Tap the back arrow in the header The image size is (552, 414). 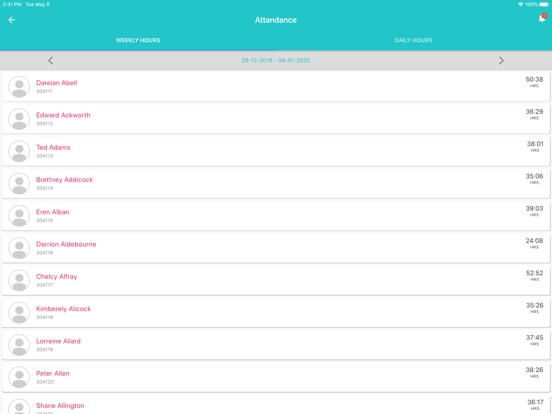(12, 20)
